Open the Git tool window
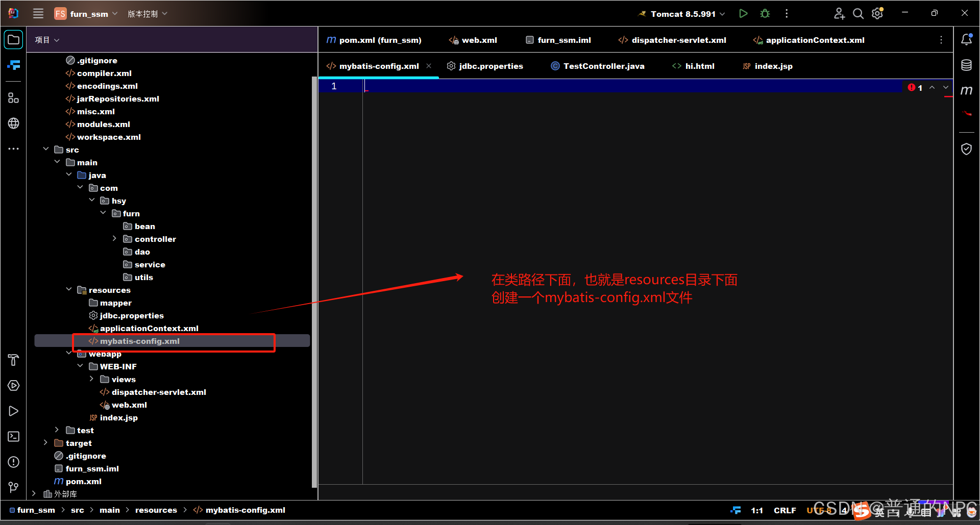This screenshot has width=980, height=525. click(x=14, y=488)
